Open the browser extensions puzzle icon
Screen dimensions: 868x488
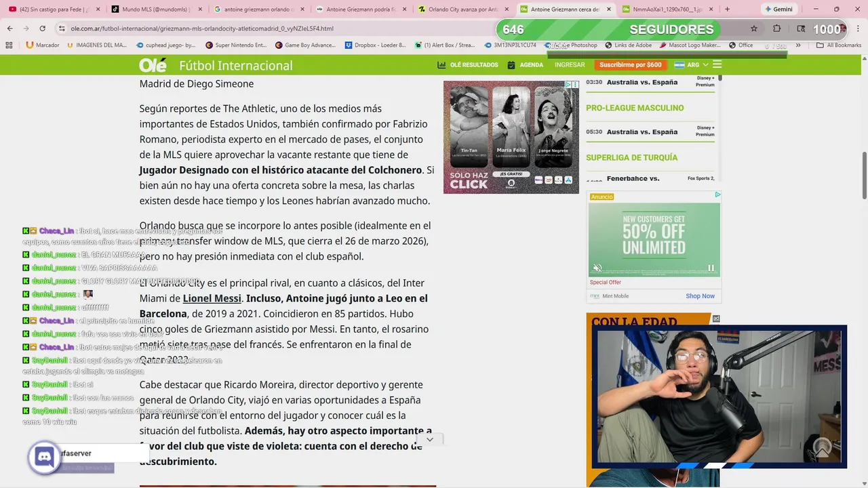pyautogui.click(x=777, y=28)
